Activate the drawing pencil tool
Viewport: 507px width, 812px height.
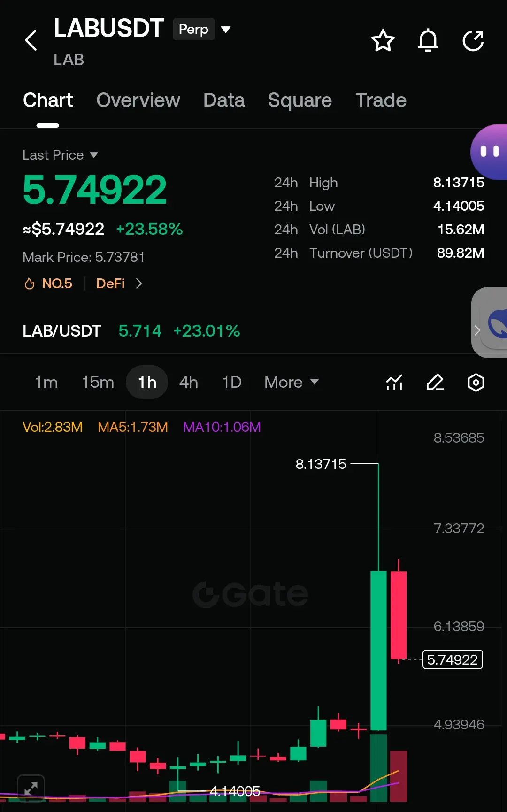pos(435,383)
